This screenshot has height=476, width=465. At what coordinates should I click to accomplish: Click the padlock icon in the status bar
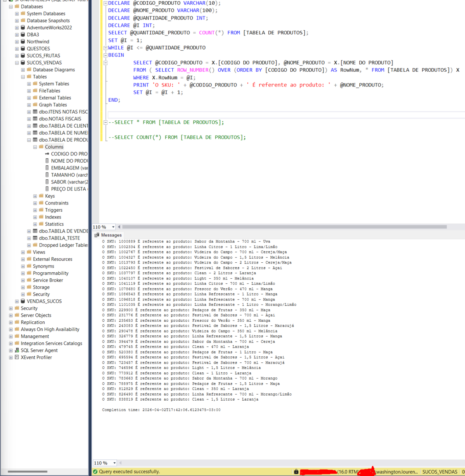[296, 472]
